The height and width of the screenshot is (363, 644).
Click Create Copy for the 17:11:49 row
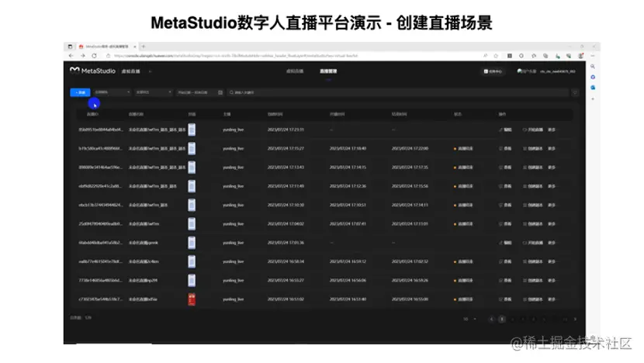[x=533, y=186]
